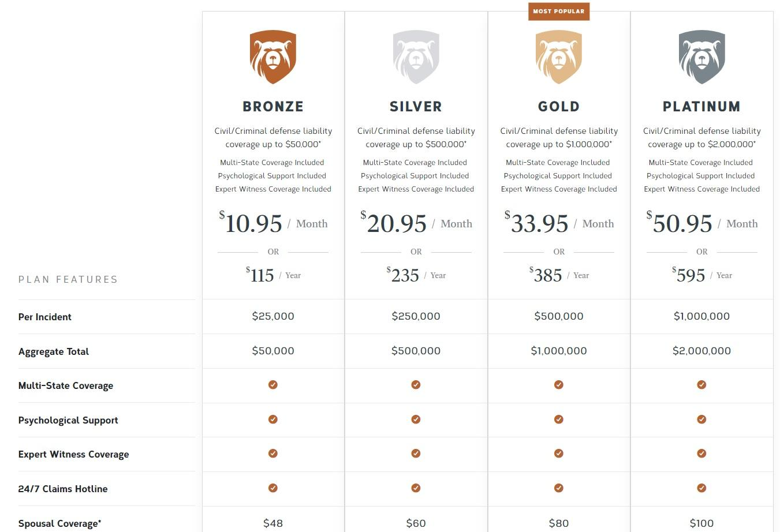This screenshot has width=780, height=532.
Task: Select the PLATINUM plan heading
Action: click(x=701, y=107)
